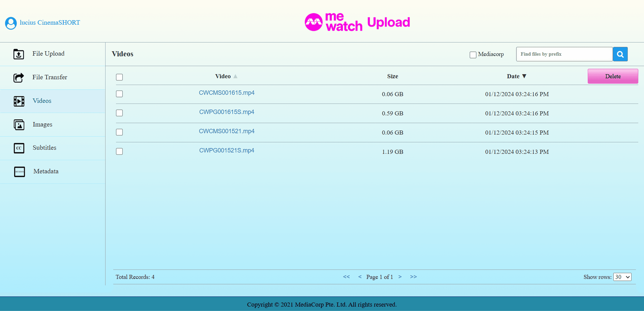
Task: Click the user profile avatar icon
Action: (x=11, y=23)
